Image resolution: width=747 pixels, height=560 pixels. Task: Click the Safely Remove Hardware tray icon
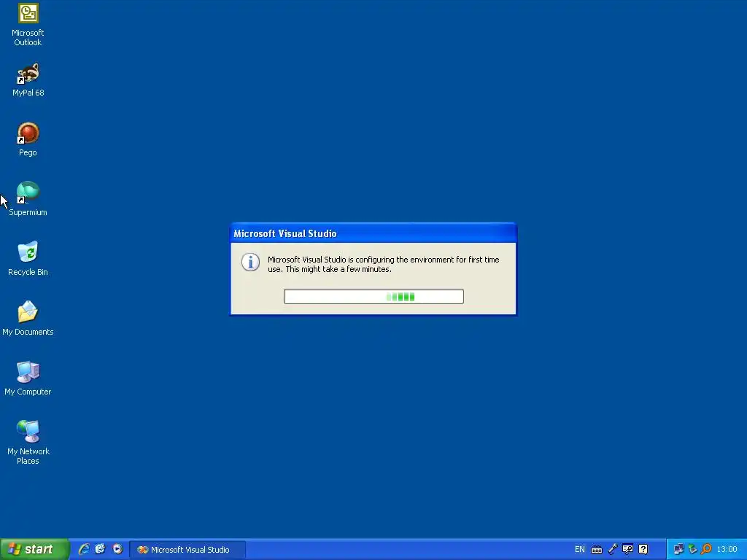693,550
